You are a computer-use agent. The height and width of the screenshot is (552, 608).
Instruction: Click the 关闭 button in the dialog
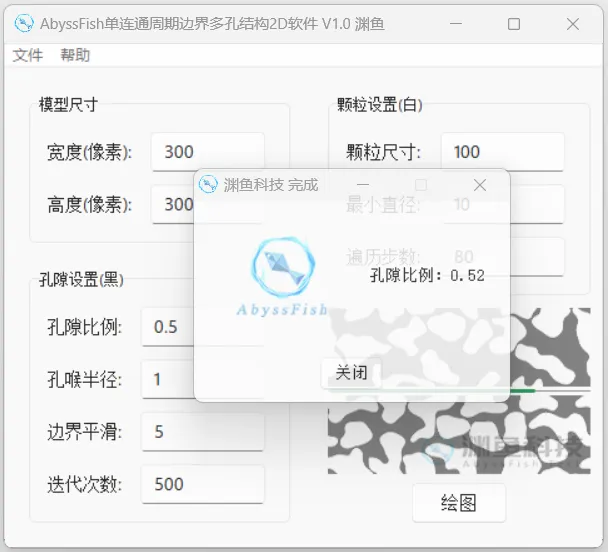pos(352,373)
